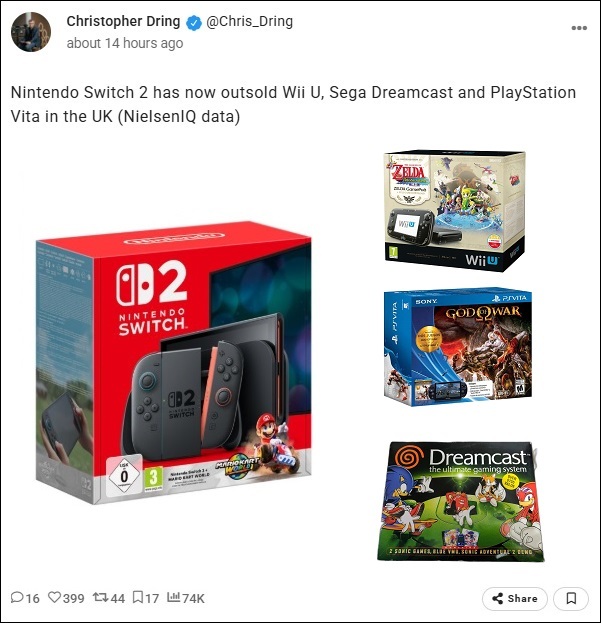Click the 74K view count

coord(193,598)
